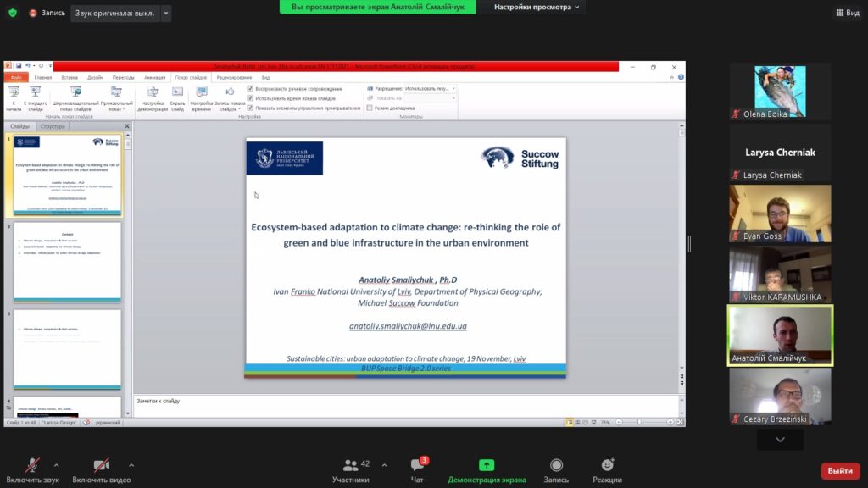The width and height of the screenshot is (868, 488).
Task: Expand video options arrow beside Включить видео
Action: [x=131, y=465]
